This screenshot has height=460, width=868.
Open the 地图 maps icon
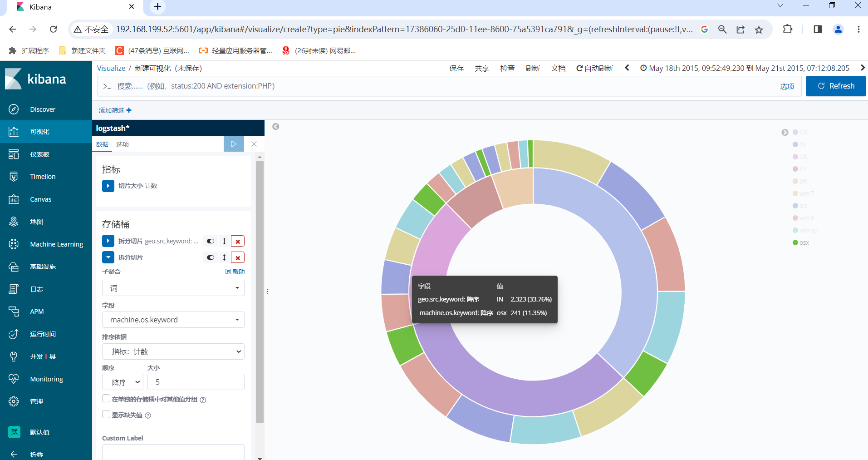pyautogui.click(x=14, y=222)
